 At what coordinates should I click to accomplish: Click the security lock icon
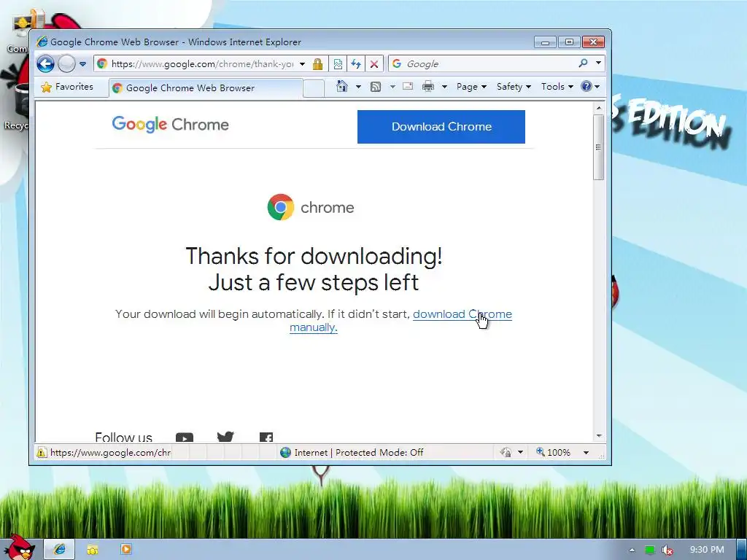pyautogui.click(x=318, y=64)
